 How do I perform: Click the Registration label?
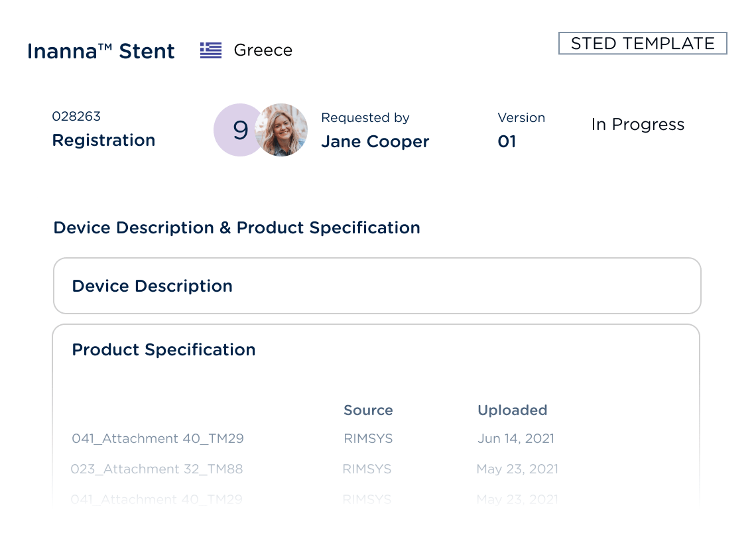103,140
